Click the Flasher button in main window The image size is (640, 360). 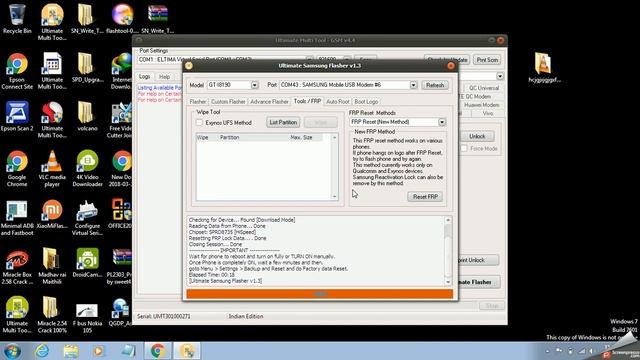pos(478,282)
